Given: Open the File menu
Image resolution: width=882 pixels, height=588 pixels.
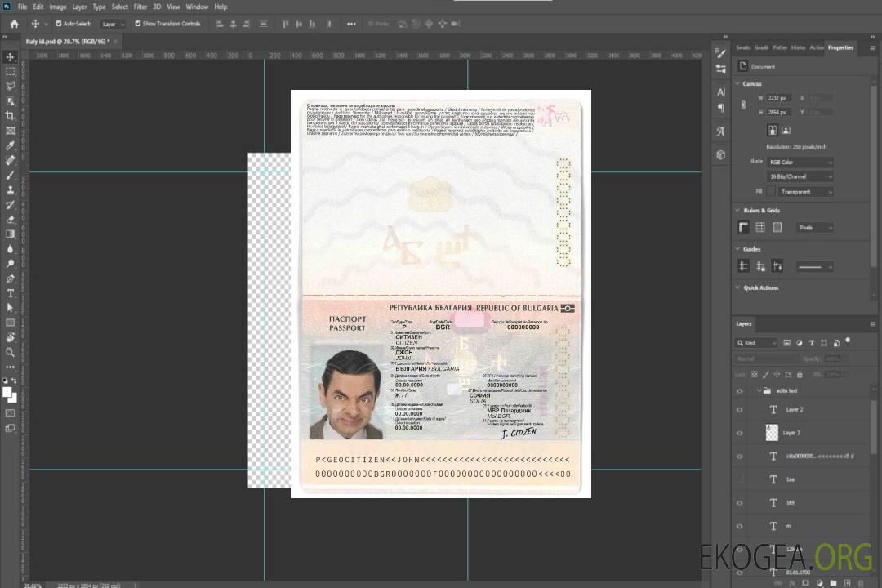Looking at the screenshot, I should (23, 7).
